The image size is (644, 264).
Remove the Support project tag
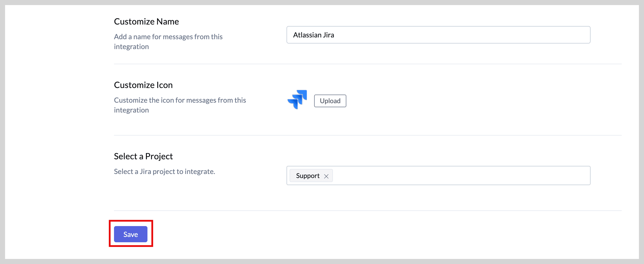[326, 176]
